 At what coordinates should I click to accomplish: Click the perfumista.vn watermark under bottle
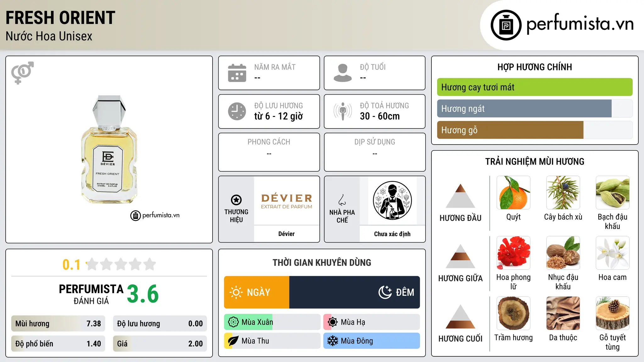pos(155,216)
